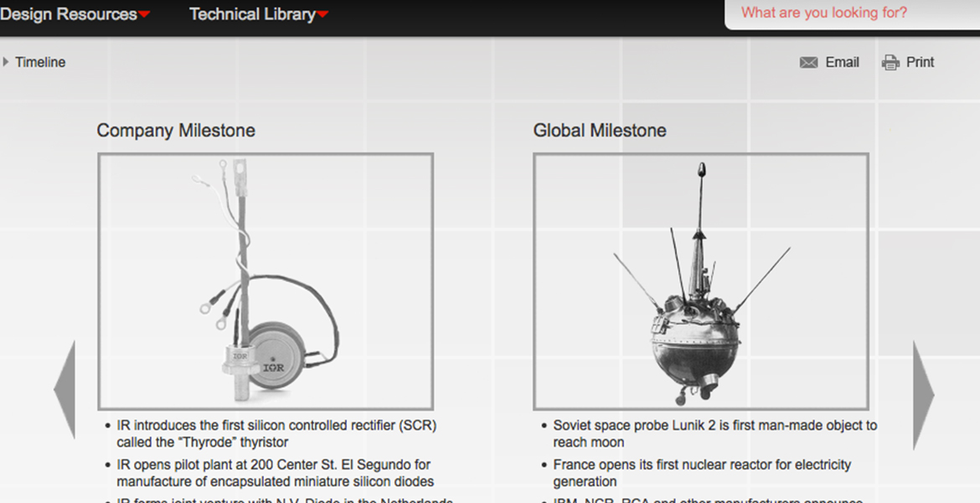Select the 'Thyrode' thyristor bullet text
This screenshot has height=503, width=980.
tap(276, 433)
